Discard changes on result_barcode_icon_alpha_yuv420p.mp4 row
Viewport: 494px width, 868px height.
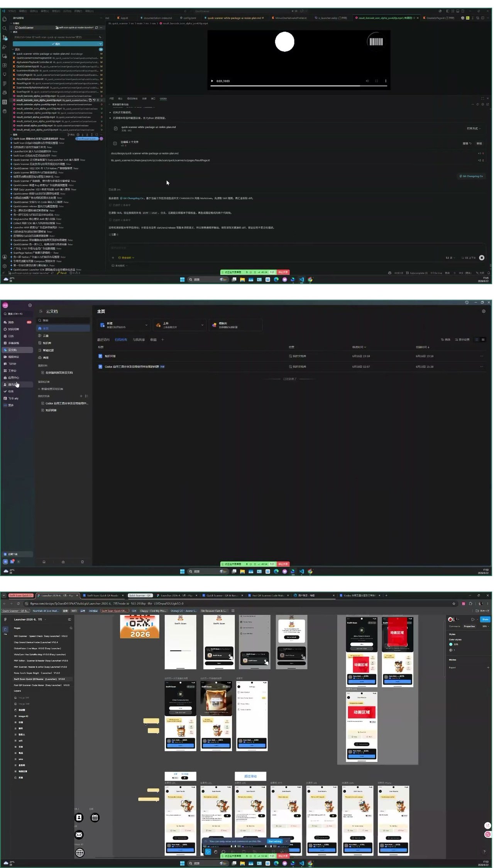tap(94, 100)
